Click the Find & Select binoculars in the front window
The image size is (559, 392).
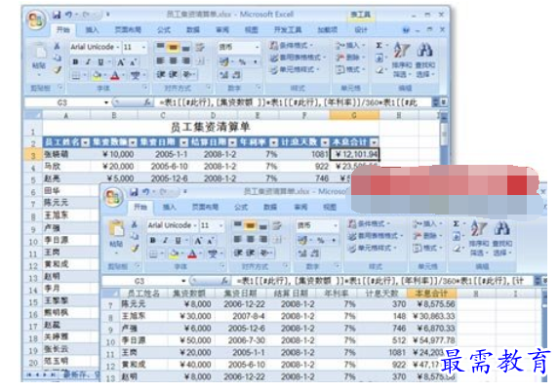(502, 228)
